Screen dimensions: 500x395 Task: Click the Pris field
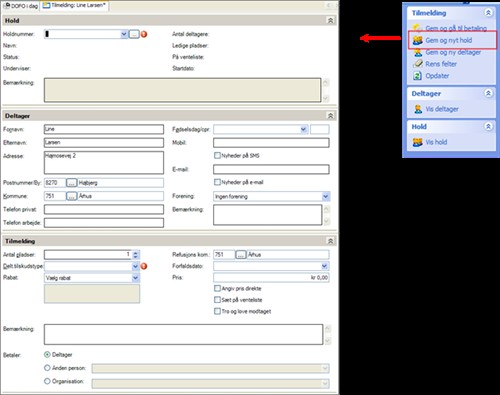coord(271,278)
